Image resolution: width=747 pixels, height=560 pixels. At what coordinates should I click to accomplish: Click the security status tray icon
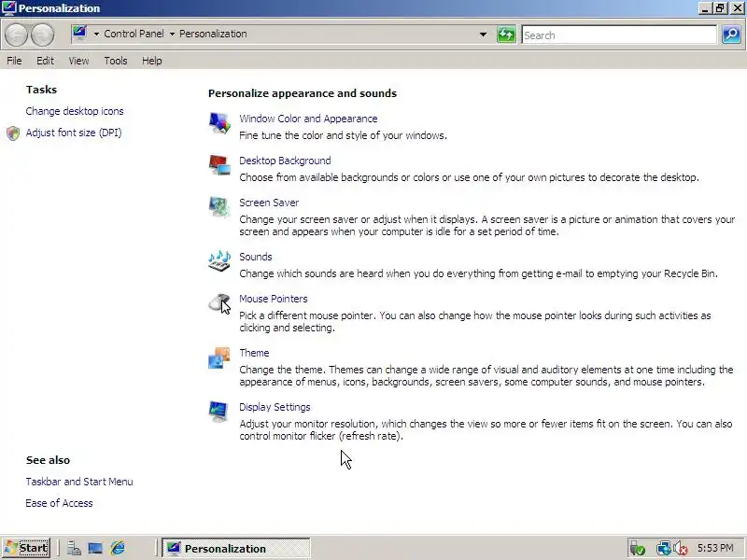click(x=638, y=549)
